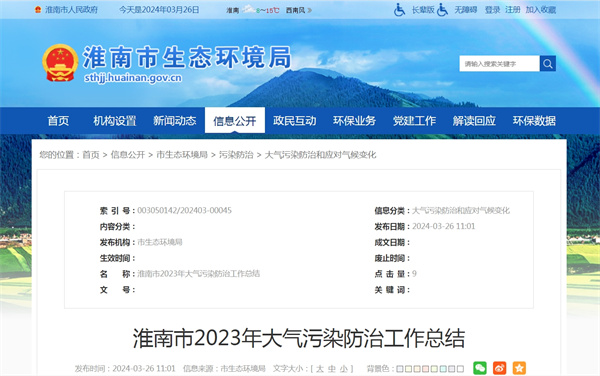Viewport: 600px width, 376px height.
Task: Click the 信息公开 breadcrumb link
Action: (128, 155)
